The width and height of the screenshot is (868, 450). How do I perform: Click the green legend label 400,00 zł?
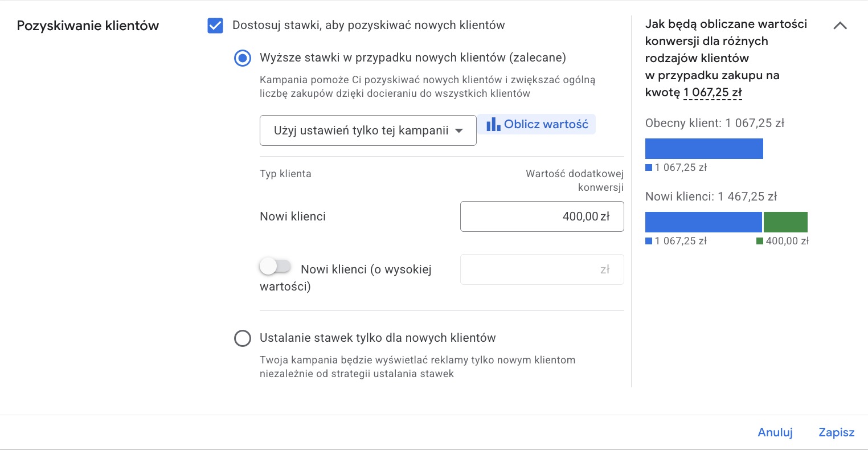click(x=783, y=241)
